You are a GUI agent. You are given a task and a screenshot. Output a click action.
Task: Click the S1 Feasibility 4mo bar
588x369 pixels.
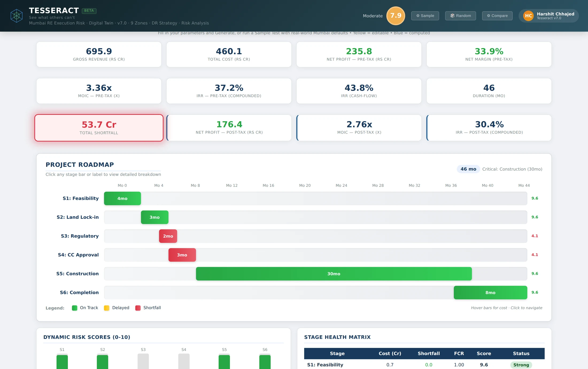122,198
